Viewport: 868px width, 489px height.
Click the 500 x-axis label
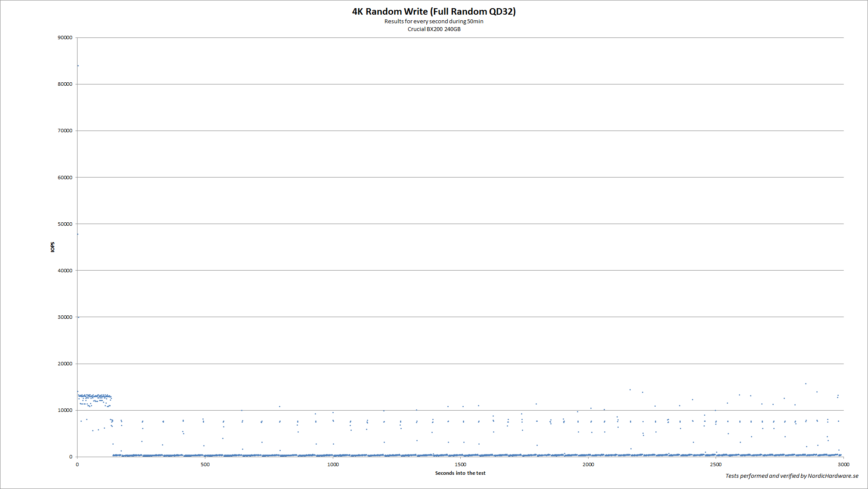[205, 464]
